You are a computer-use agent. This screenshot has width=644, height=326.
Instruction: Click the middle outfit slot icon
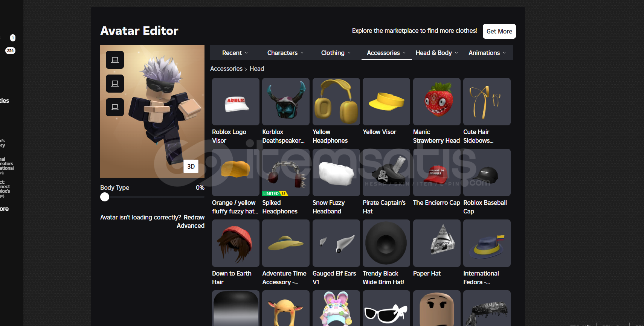[x=115, y=84]
